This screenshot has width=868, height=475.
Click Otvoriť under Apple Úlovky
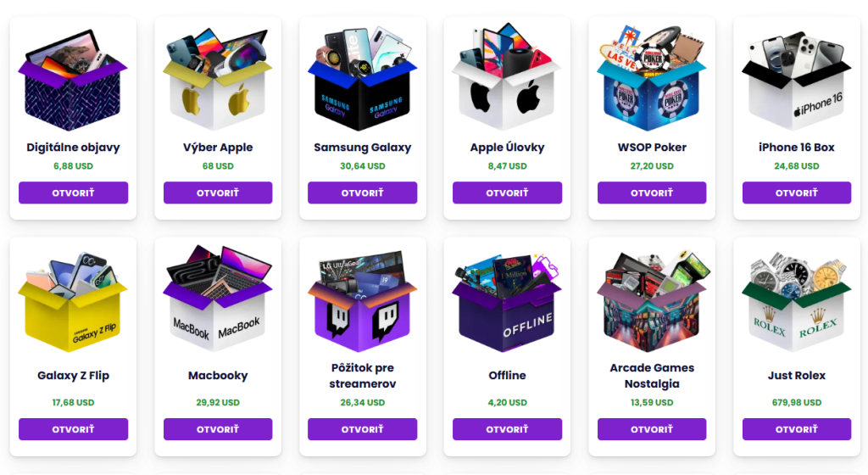pos(507,193)
